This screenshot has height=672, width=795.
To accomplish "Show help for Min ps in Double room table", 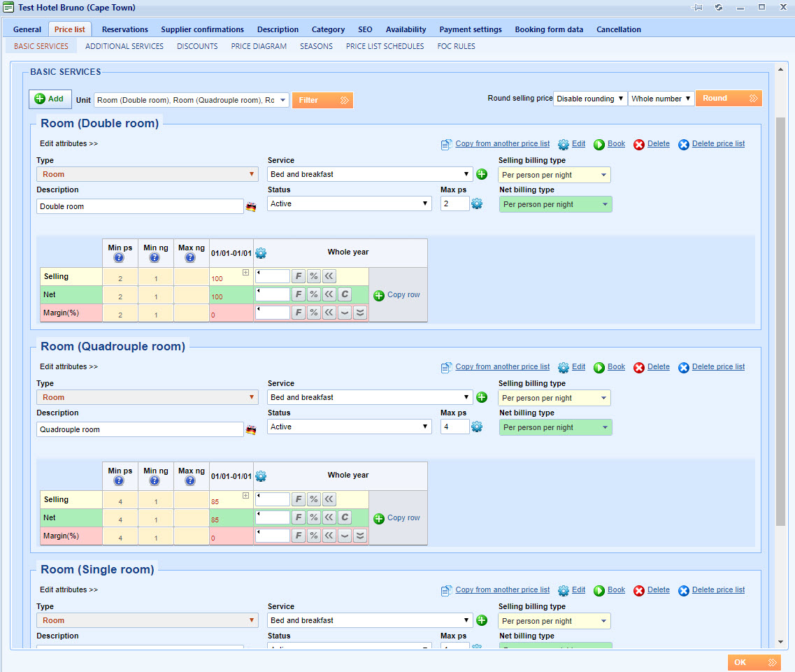I will pos(119,257).
